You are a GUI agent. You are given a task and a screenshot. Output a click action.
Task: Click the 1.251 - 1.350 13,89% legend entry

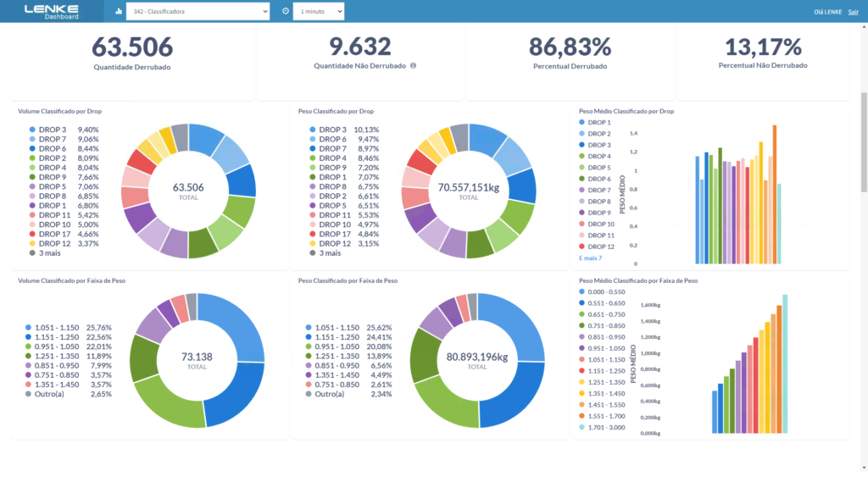click(348, 356)
